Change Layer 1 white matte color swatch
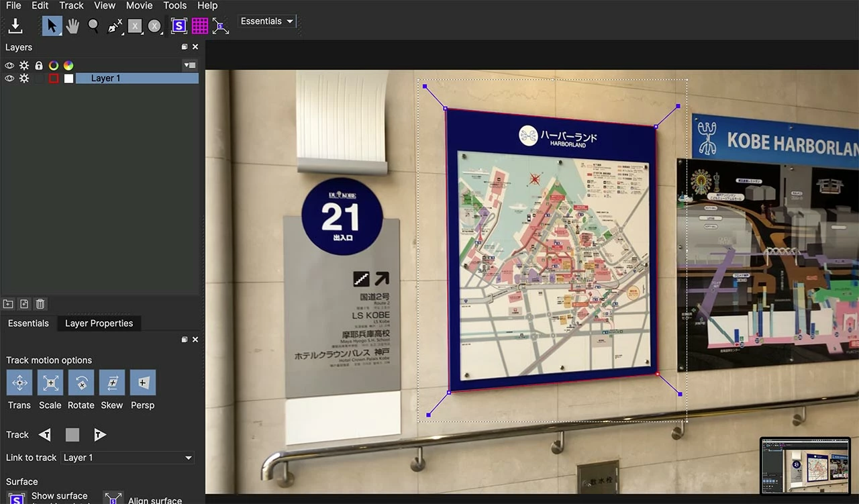 point(68,79)
